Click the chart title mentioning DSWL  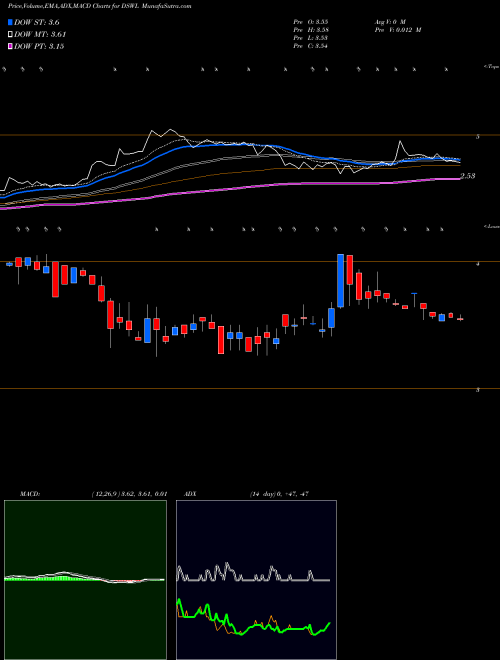click(99, 7)
